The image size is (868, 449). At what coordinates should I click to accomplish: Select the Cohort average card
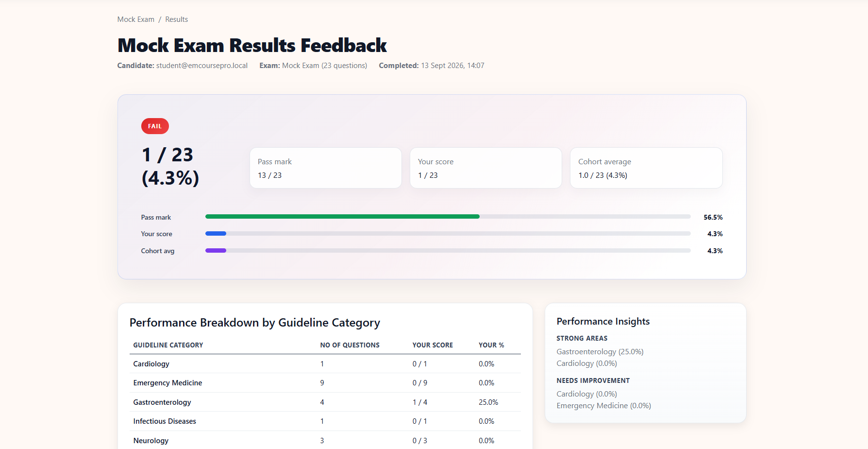coord(646,168)
